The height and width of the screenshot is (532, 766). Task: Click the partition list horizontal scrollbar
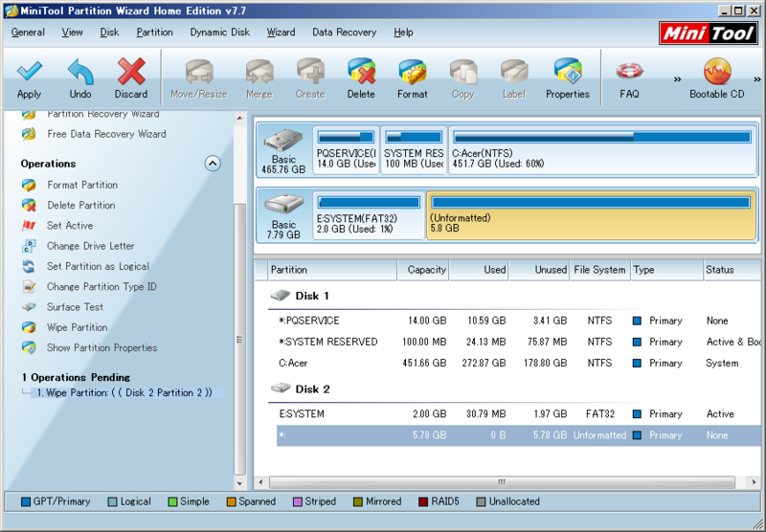tap(502, 482)
